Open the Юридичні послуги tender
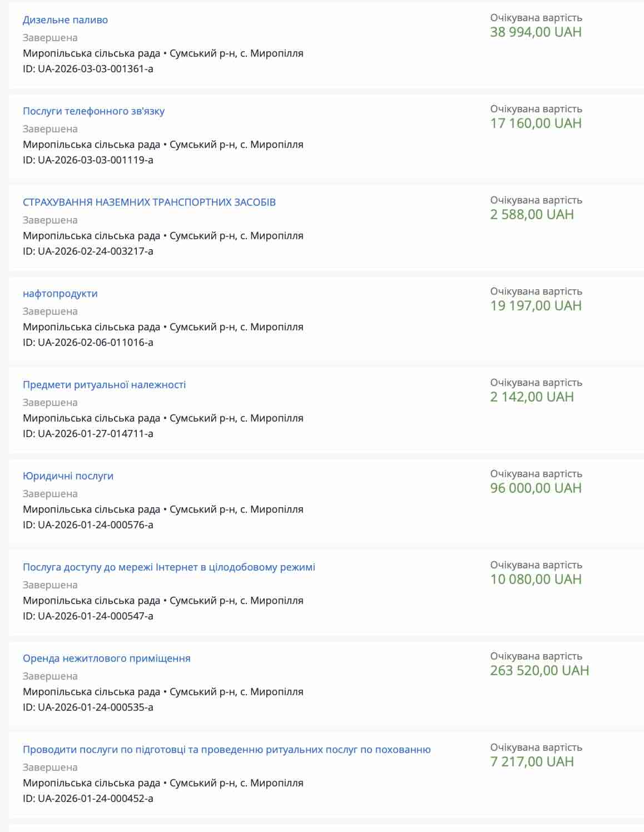 coord(68,476)
